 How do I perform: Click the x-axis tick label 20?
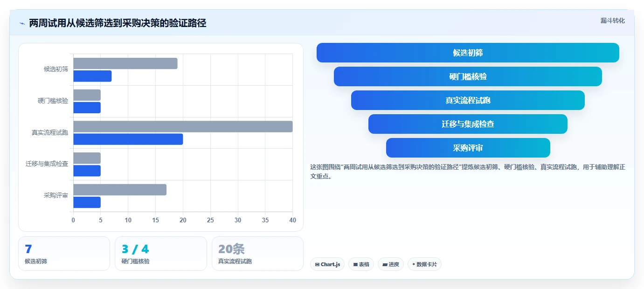click(183, 220)
